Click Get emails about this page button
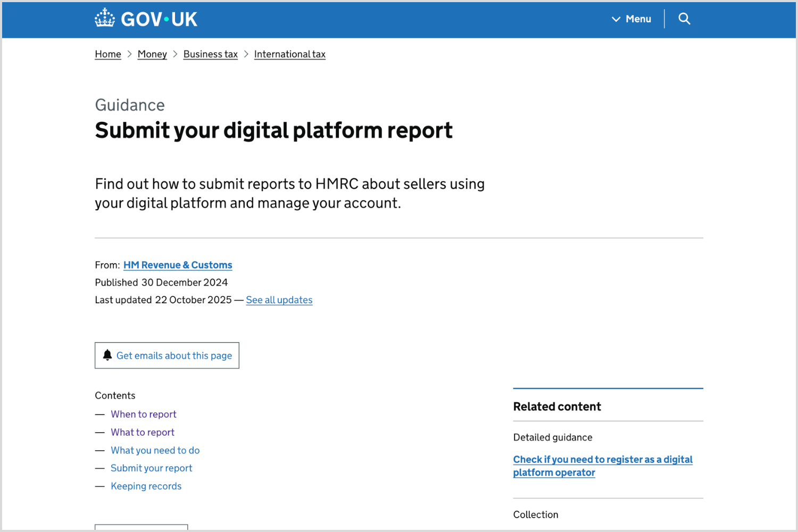The image size is (798, 532). (x=167, y=355)
